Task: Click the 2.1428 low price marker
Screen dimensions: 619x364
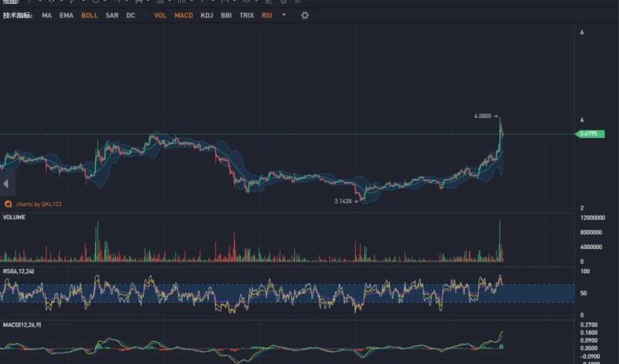Action: [x=343, y=201]
